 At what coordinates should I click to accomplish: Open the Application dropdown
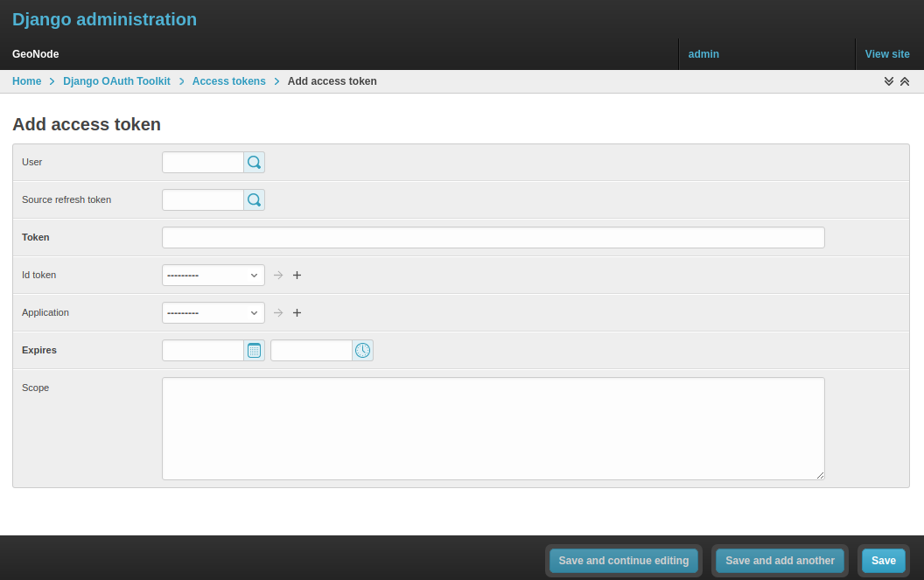[213, 312]
